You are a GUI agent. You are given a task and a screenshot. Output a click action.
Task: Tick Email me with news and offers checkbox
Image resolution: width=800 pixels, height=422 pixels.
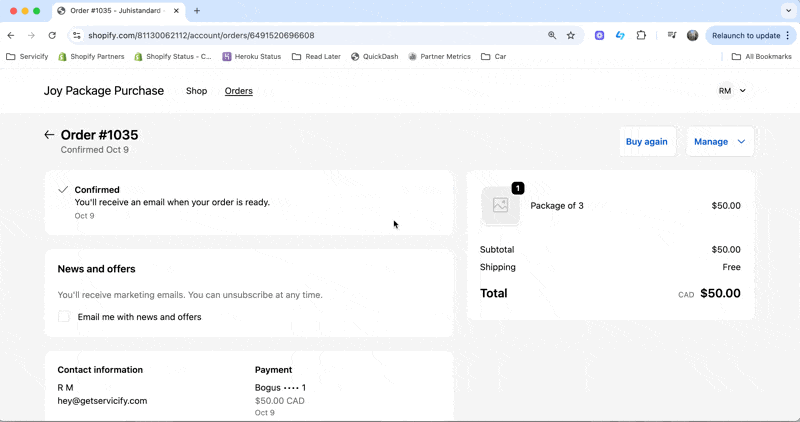point(64,317)
